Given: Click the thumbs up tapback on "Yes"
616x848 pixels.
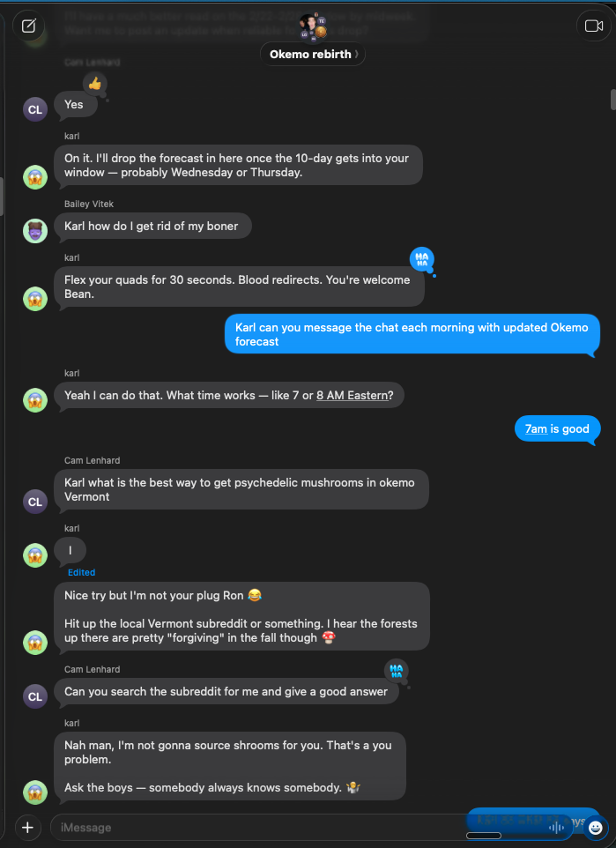Looking at the screenshot, I should coord(95,84).
